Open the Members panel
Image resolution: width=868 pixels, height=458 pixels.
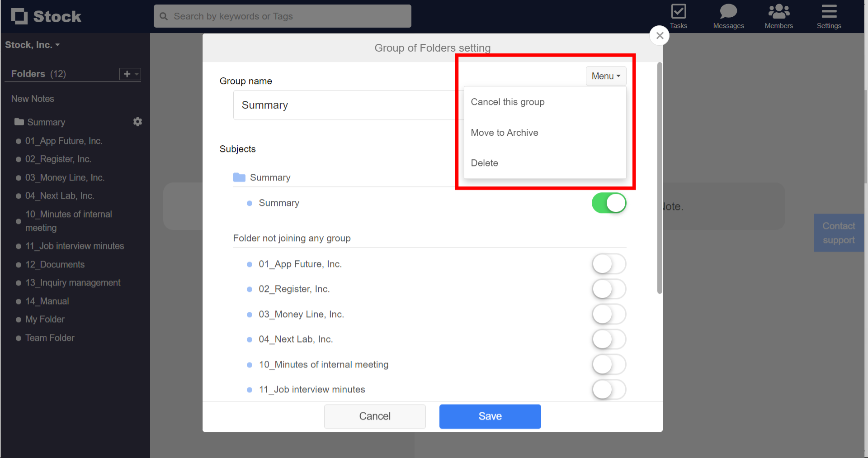(778, 16)
